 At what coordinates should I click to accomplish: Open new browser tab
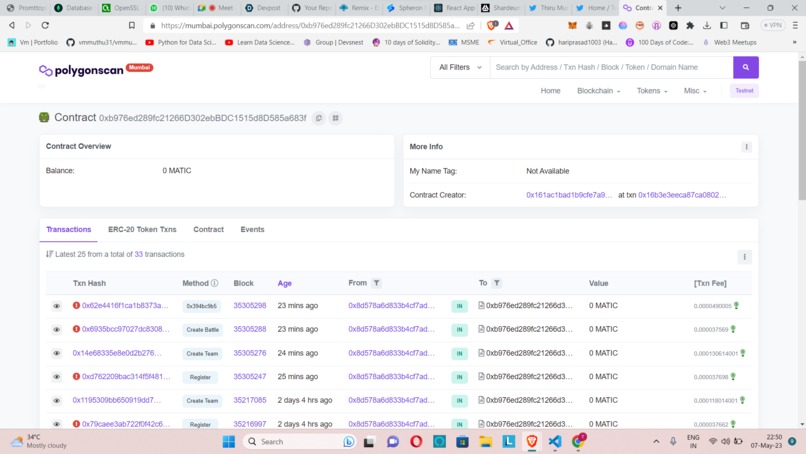click(x=678, y=8)
